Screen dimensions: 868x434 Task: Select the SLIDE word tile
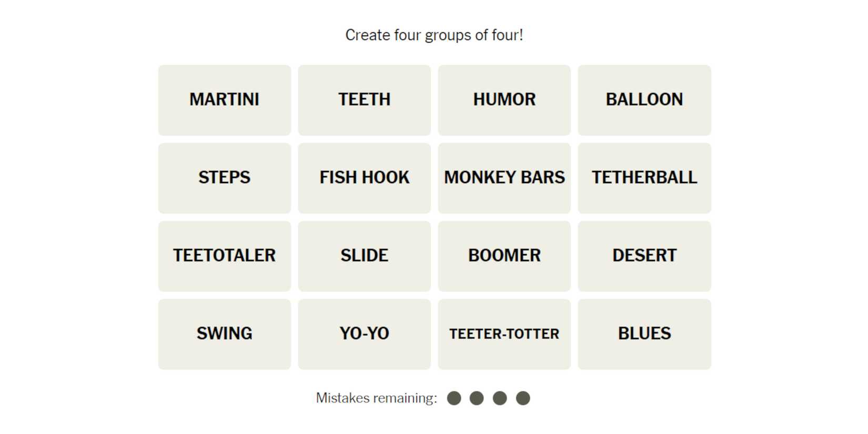click(364, 256)
